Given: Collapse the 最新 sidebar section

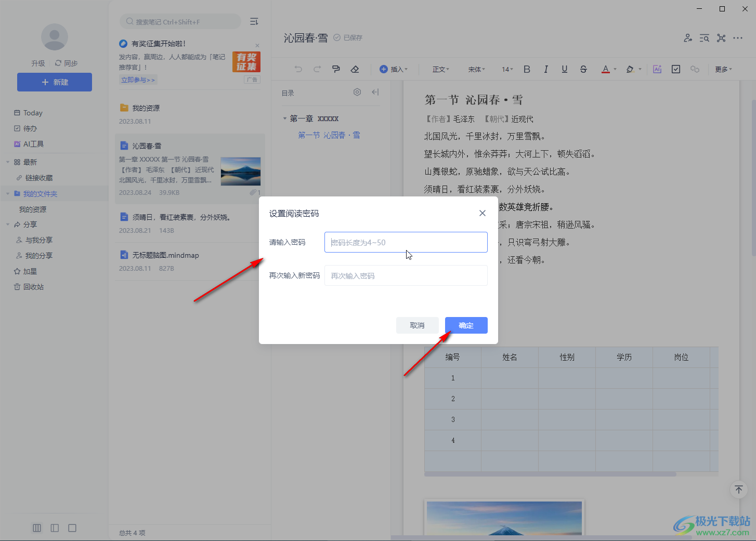Looking at the screenshot, I should [8, 162].
